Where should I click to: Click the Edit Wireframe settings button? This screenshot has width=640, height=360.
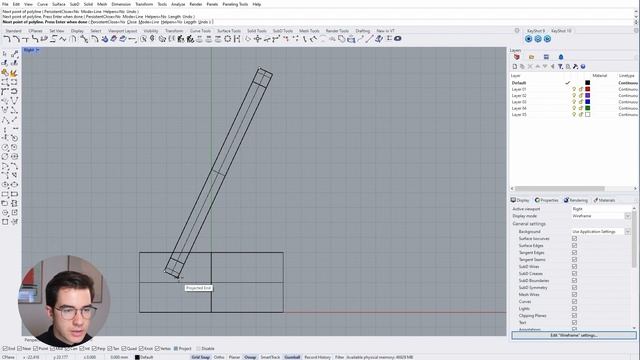[x=573, y=335]
